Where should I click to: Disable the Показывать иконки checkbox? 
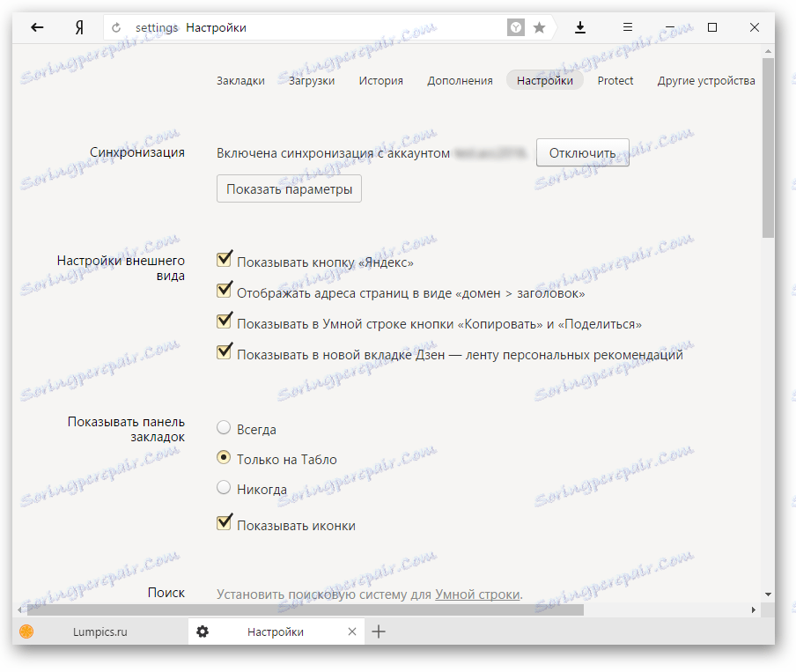(224, 522)
